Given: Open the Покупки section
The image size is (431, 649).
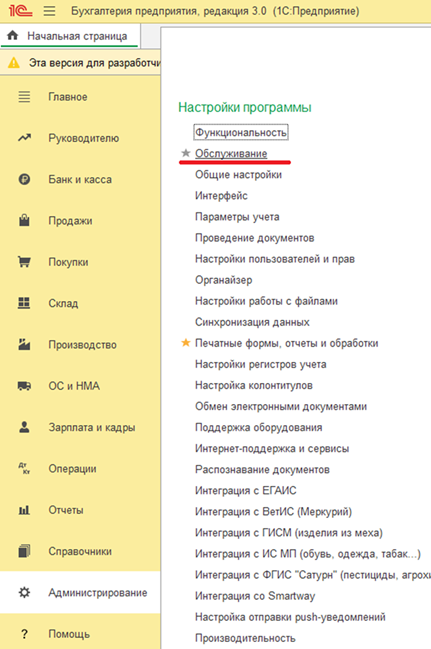Looking at the screenshot, I should pyautogui.click(x=80, y=262).
